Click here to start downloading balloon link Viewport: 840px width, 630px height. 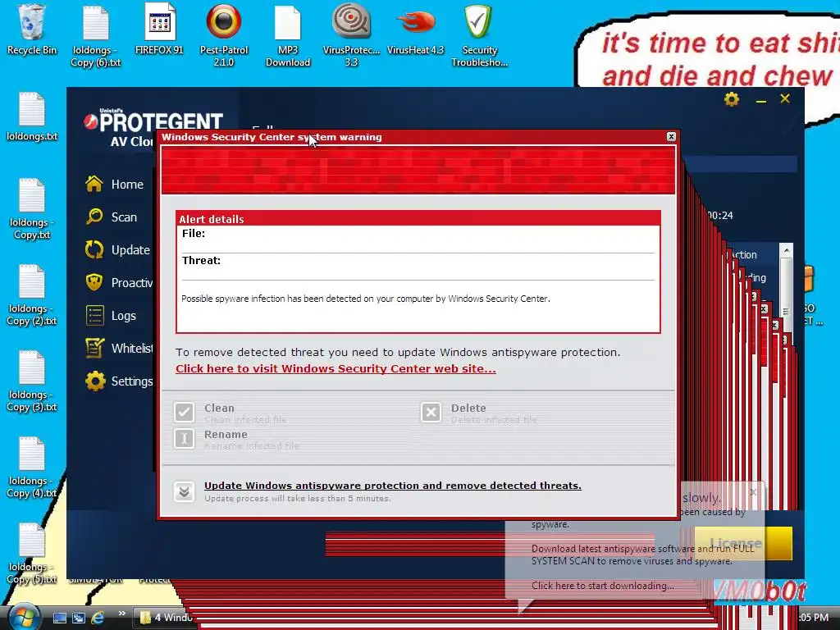click(603, 586)
